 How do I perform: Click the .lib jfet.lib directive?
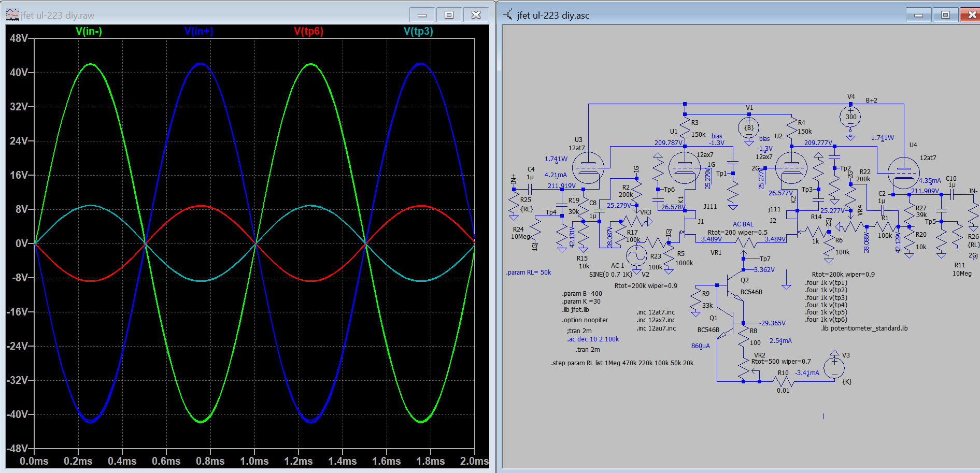[576, 310]
